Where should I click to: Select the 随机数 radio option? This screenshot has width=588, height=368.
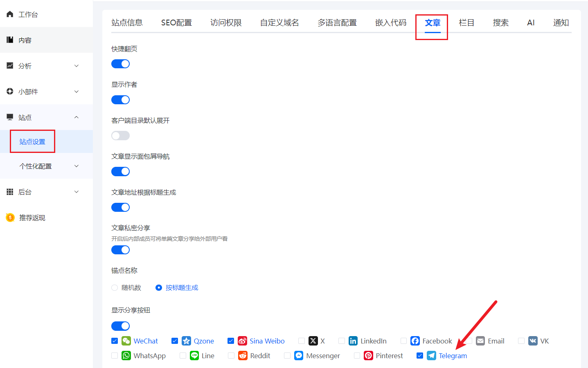[115, 287]
